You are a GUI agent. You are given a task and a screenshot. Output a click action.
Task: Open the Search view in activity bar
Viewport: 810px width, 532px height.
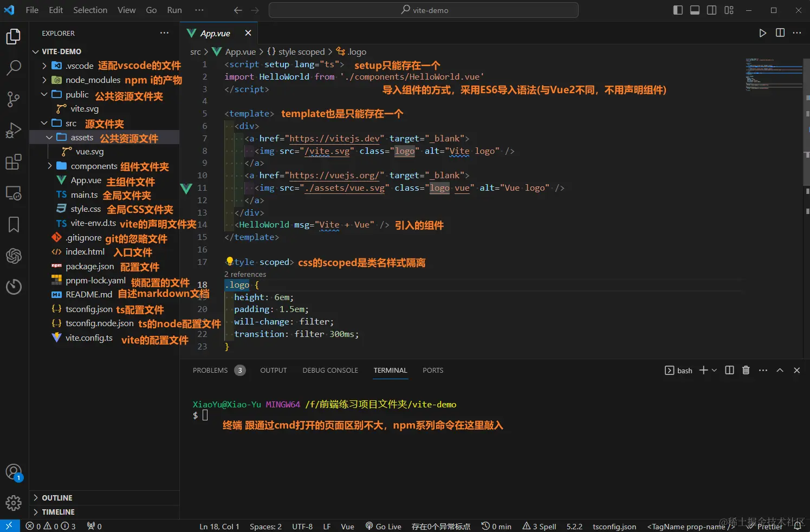(14, 68)
